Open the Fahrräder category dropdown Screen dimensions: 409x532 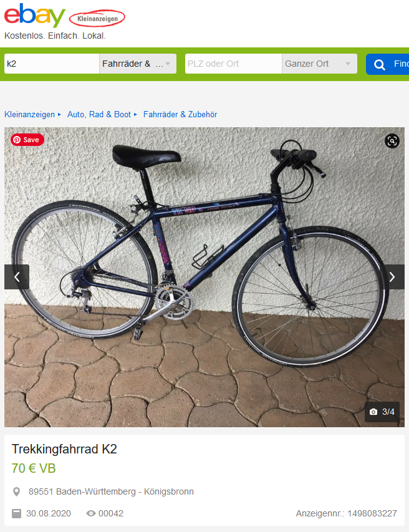point(138,64)
